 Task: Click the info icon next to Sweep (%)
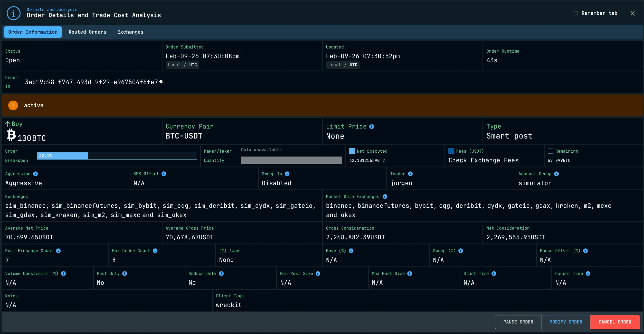click(461, 251)
